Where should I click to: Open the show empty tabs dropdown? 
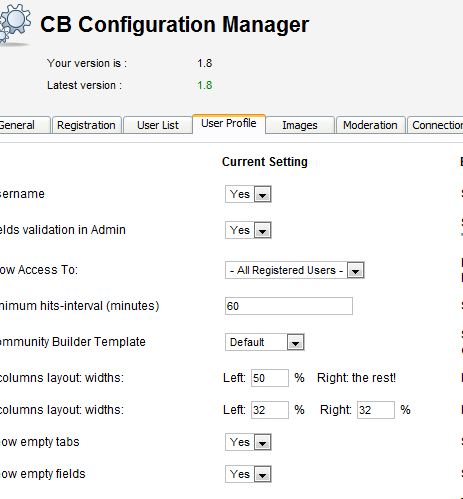tap(248, 442)
